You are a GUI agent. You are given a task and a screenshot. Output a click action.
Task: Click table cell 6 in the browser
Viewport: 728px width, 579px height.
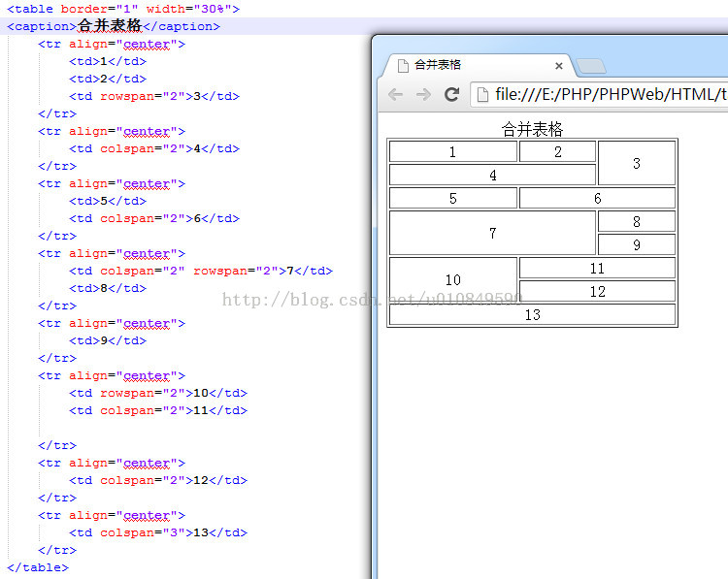point(597,198)
